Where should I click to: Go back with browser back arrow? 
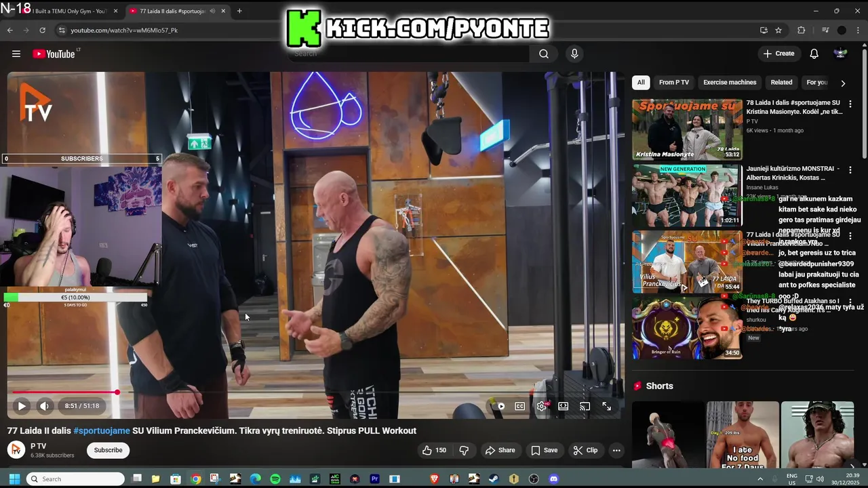click(9, 30)
